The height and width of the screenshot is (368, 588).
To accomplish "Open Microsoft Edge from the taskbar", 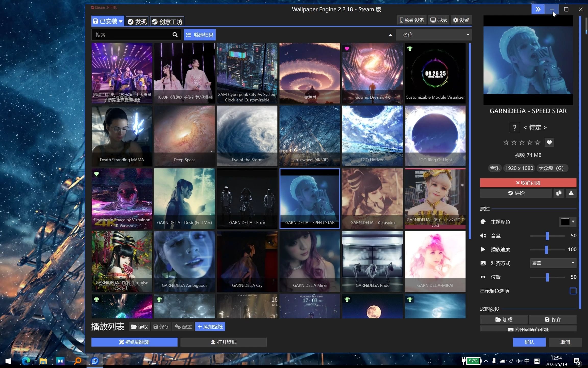I will (26, 361).
